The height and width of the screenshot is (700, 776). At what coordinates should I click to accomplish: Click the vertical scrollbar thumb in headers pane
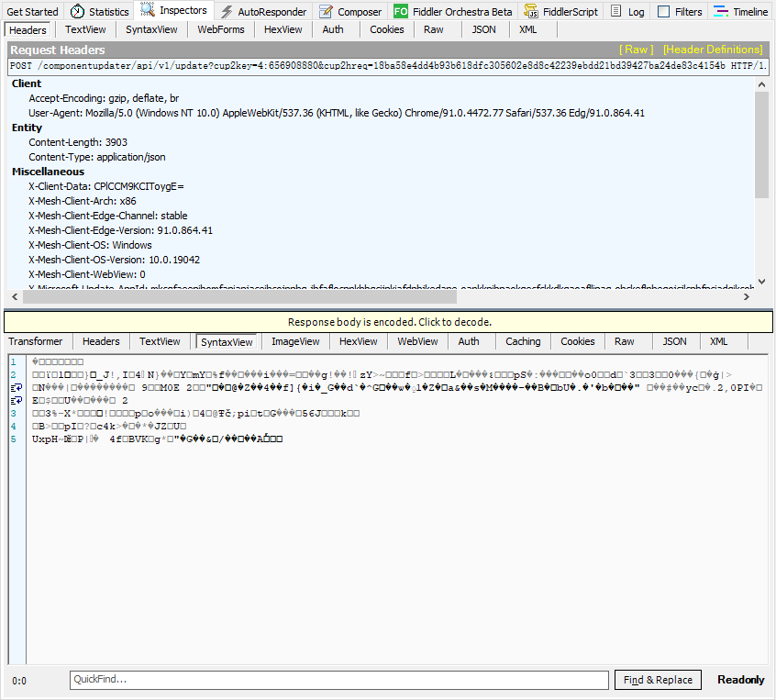[761, 145]
